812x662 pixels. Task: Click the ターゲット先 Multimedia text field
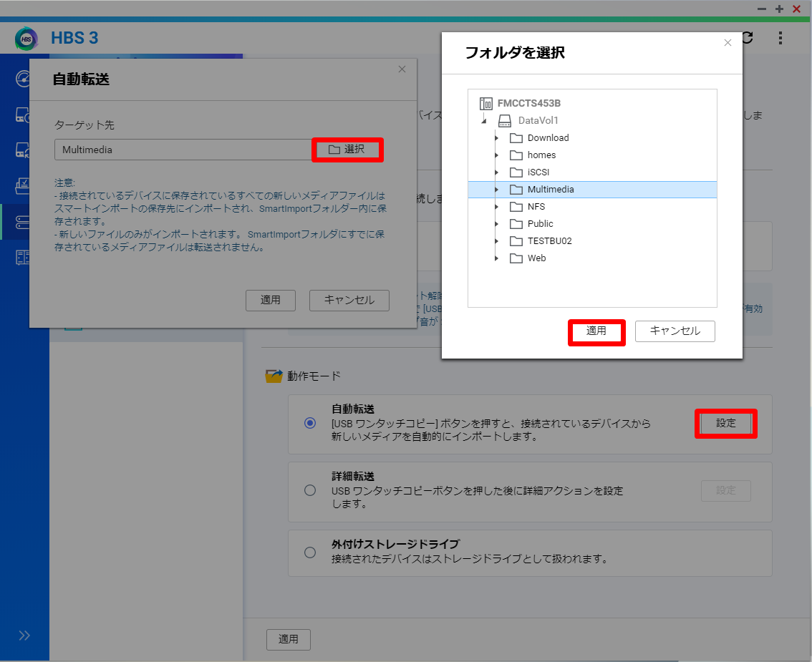pos(183,150)
